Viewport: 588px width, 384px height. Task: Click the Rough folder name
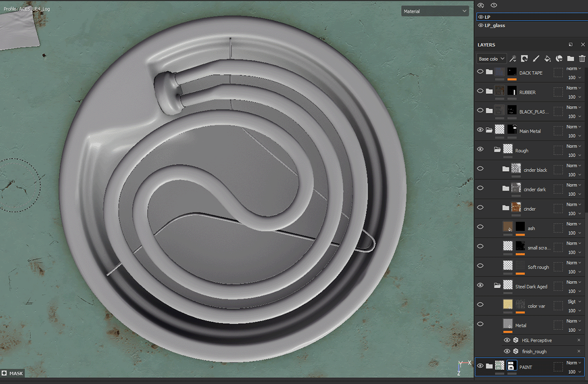click(522, 151)
